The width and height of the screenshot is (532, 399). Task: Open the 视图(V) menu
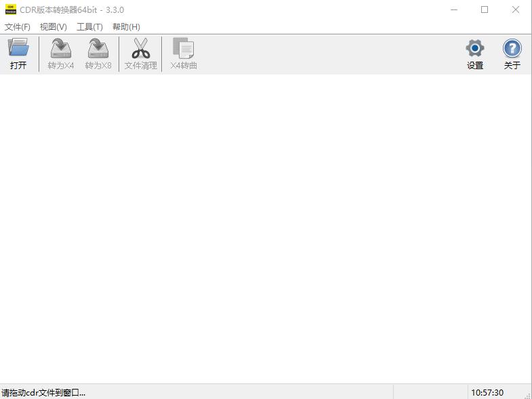(54, 27)
